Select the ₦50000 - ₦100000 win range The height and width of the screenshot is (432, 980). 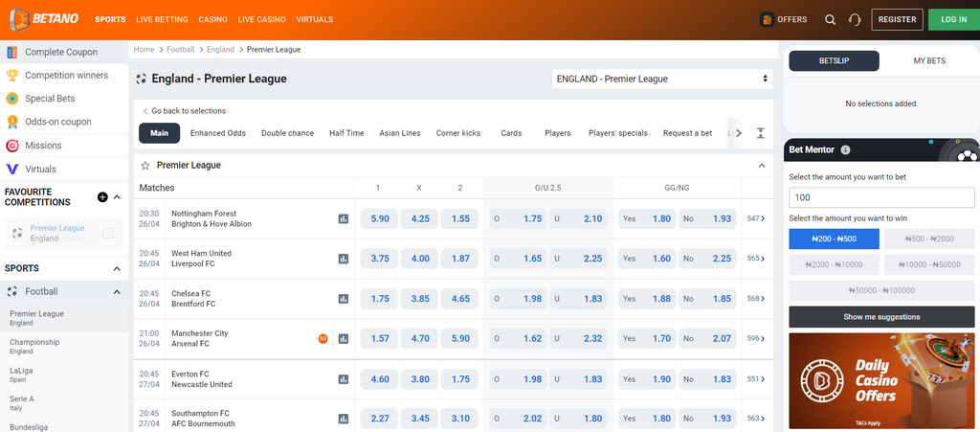click(881, 290)
